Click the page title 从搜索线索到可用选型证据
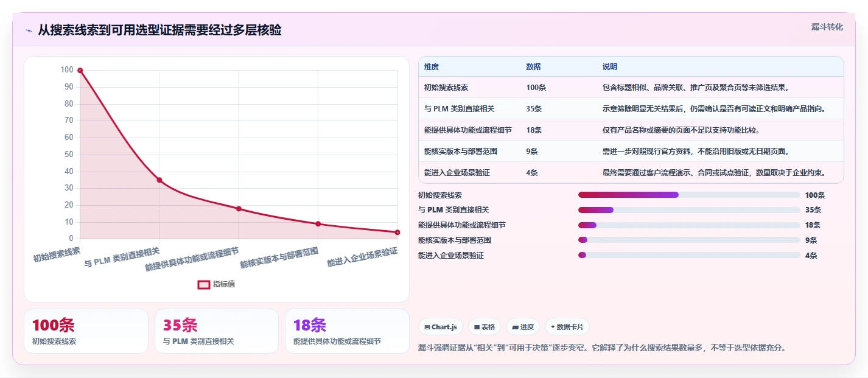The height and width of the screenshot is (378, 868). pos(159,30)
